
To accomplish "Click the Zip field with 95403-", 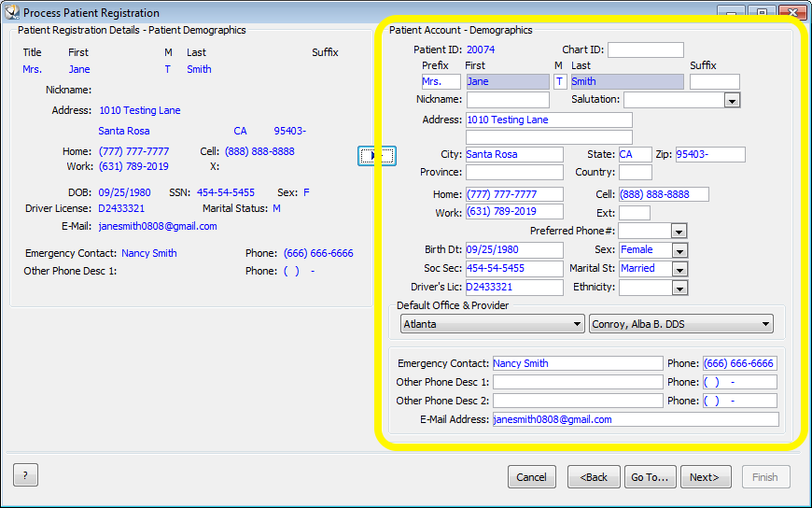I will [710, 154].
